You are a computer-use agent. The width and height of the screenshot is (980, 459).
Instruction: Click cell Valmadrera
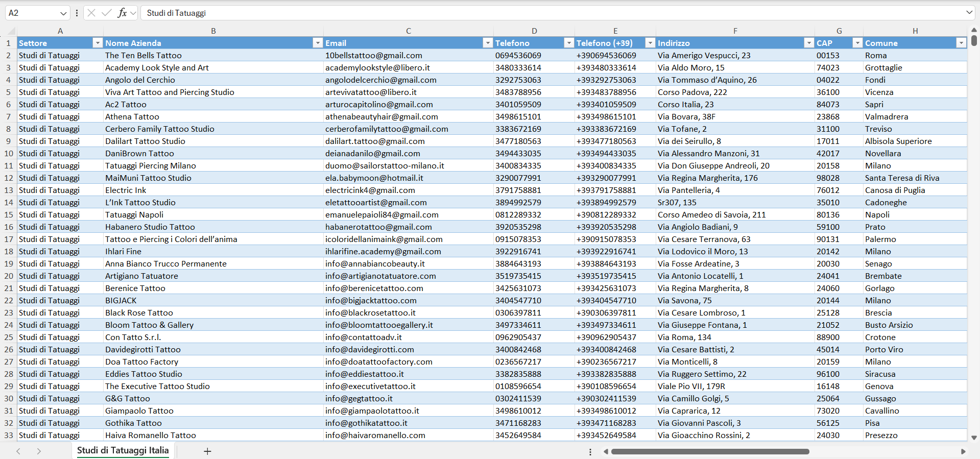coord(915,116)
